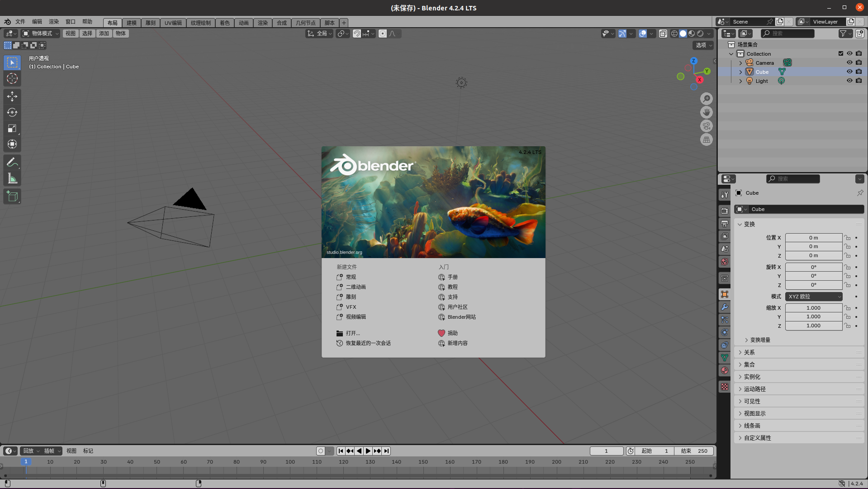This screenshot has height=489, width=868.
Task: Switch to the Modeling workspace tab
Action: tap(132, 23)
